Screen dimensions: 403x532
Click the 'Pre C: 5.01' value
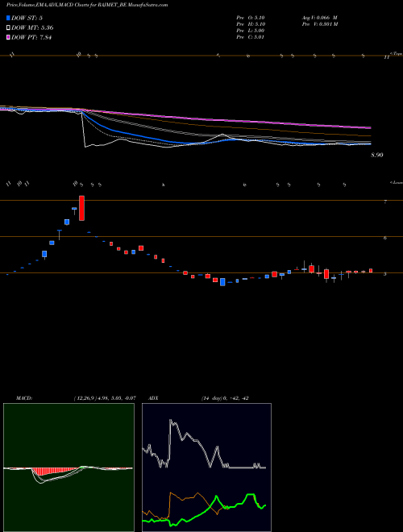pos(251,37)
